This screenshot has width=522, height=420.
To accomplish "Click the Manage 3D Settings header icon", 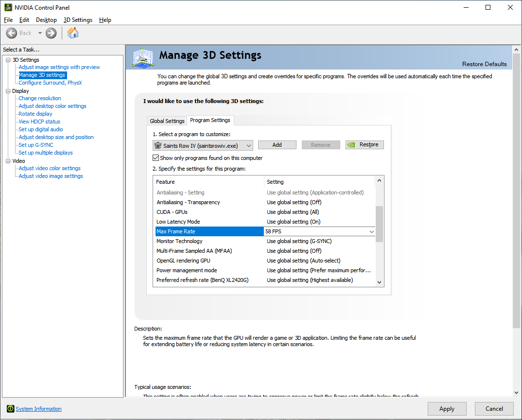I will click(143, 57).
